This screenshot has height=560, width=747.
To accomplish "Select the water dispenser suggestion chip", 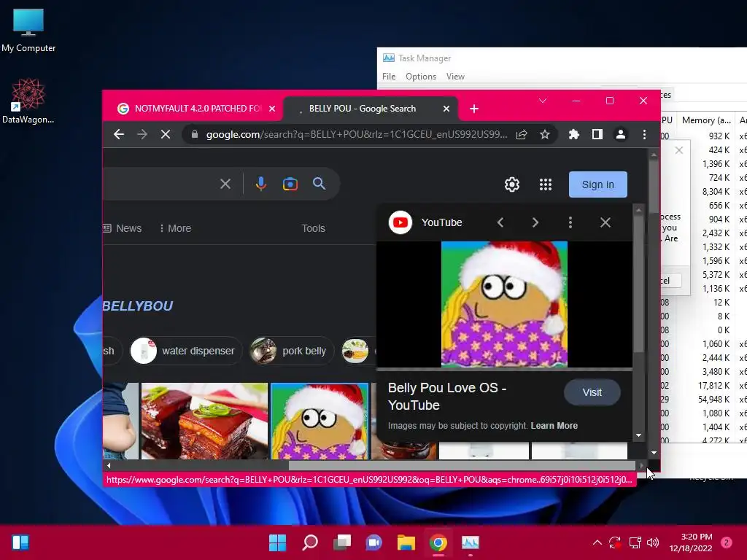I will tap(186, 351).
